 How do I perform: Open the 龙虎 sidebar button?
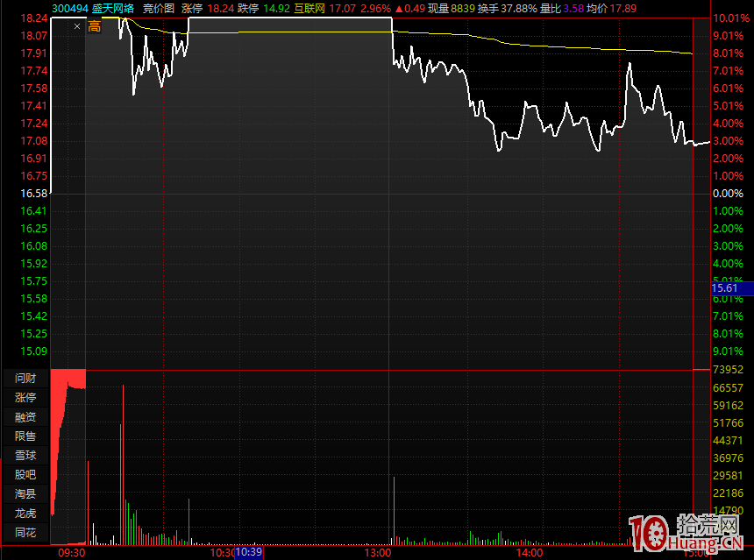point(25,514)
